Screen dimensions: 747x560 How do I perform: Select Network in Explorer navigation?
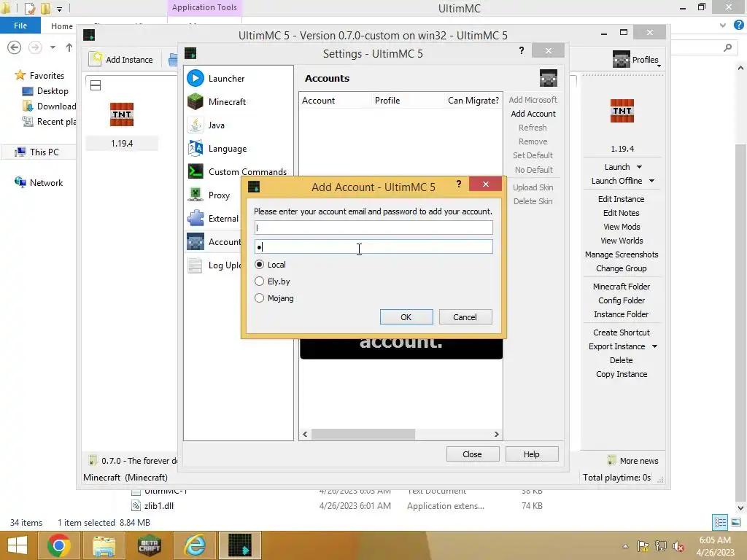46,183
